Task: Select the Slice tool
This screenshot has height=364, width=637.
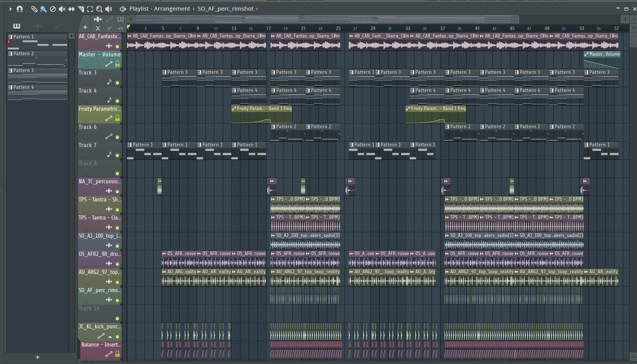Action: click(81, 9)
